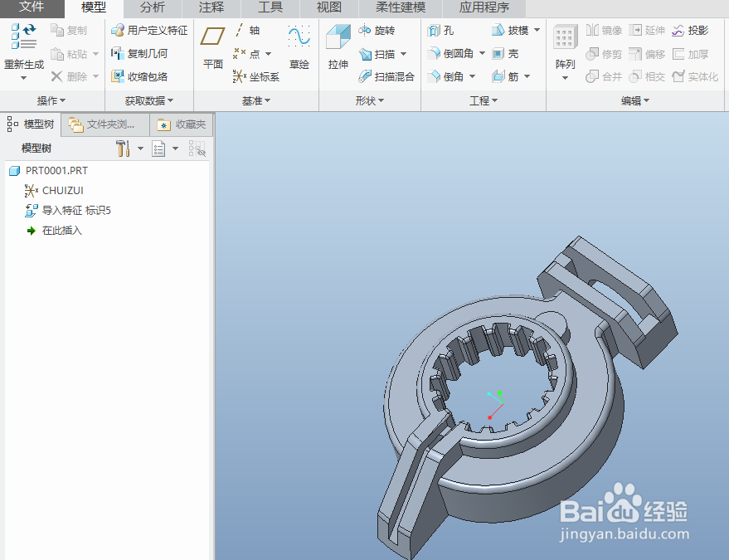Screen dimensions: 729x560
Task: Create a datum 轴 axis
Action: coord(247,30)
